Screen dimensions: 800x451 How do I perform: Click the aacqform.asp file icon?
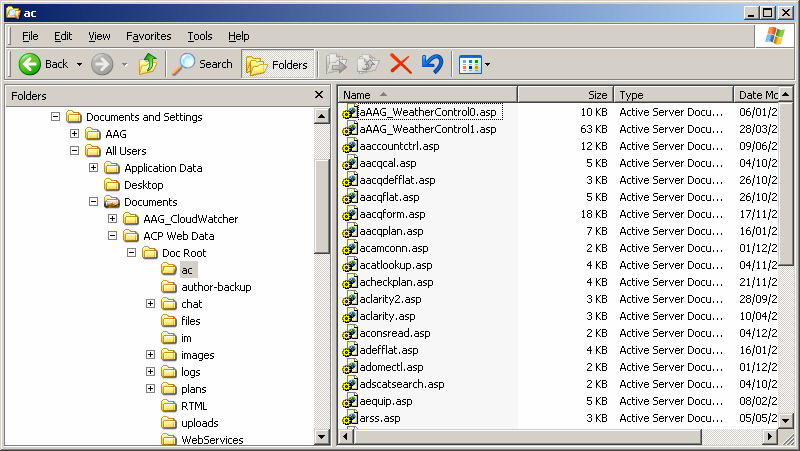[349, 214]
